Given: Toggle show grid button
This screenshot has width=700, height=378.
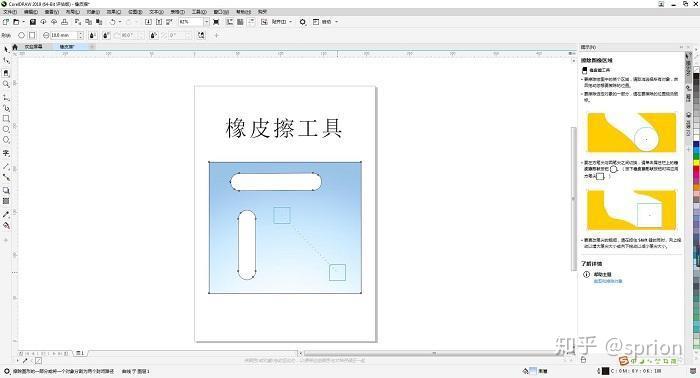Looking at the screenshot, I should click(x=240, y=22).
